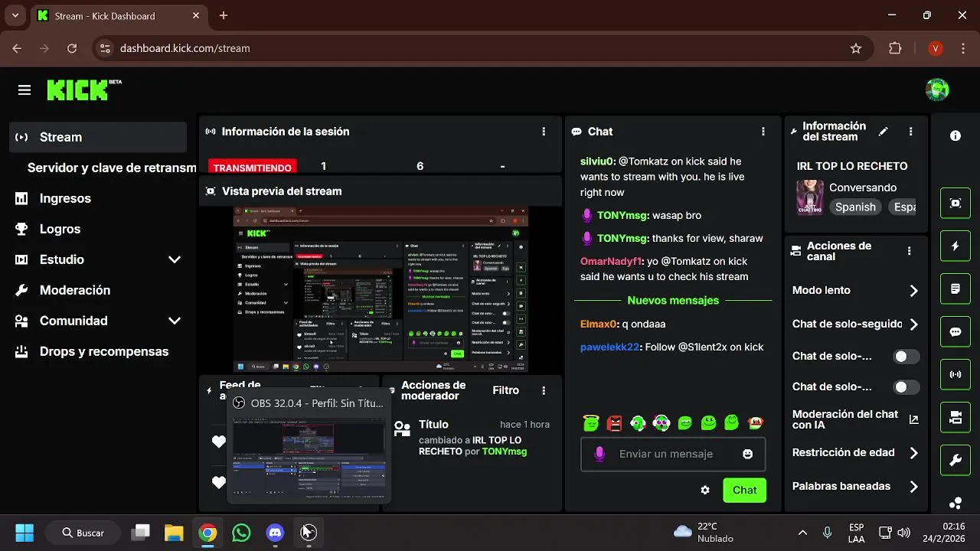
Task: Click the info icon in right rail
Action: [955, 135]
